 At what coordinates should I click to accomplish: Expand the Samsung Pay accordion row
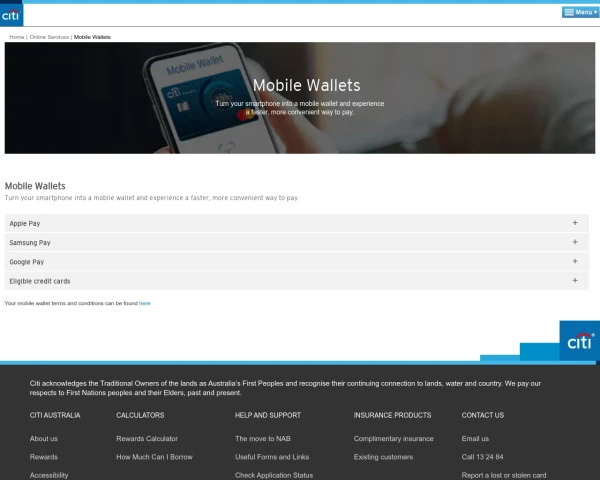click(x=297, y=242)
